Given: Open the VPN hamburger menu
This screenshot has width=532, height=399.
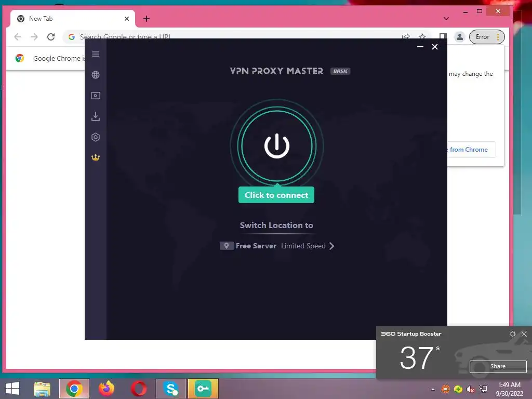Looking at the screenshot, I should [x=96, y=54].
